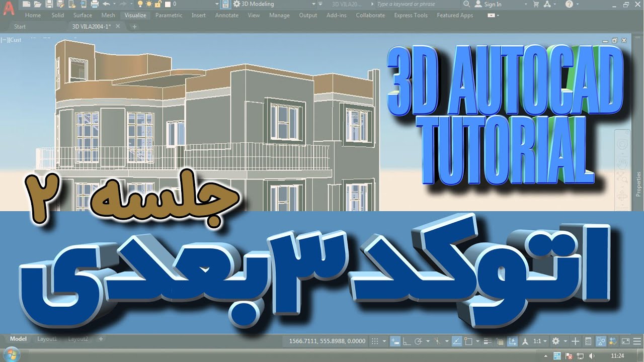
Task: Open the Help dropdown arrow
Action: [x=578, y=4]
